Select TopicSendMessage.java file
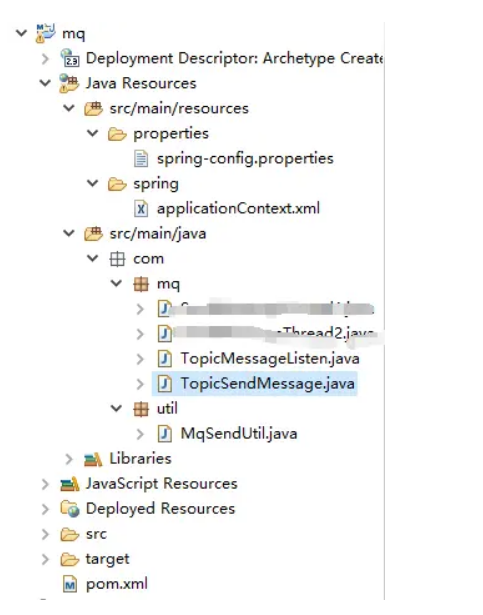 click(255, 384)
